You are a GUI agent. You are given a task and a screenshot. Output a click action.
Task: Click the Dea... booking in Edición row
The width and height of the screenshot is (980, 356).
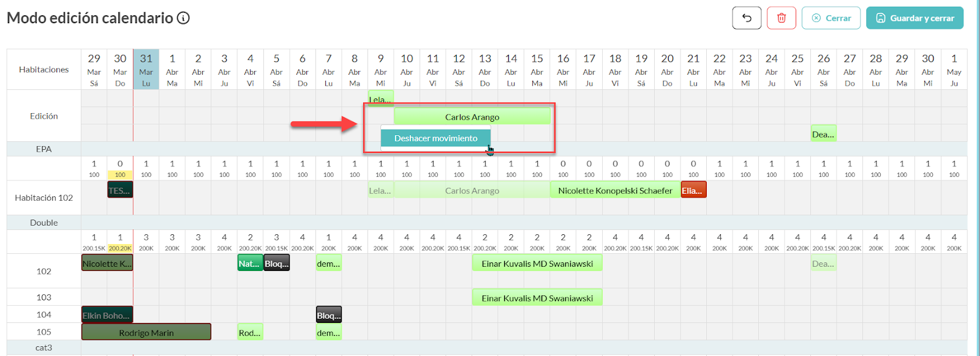(x=823, y=134)
